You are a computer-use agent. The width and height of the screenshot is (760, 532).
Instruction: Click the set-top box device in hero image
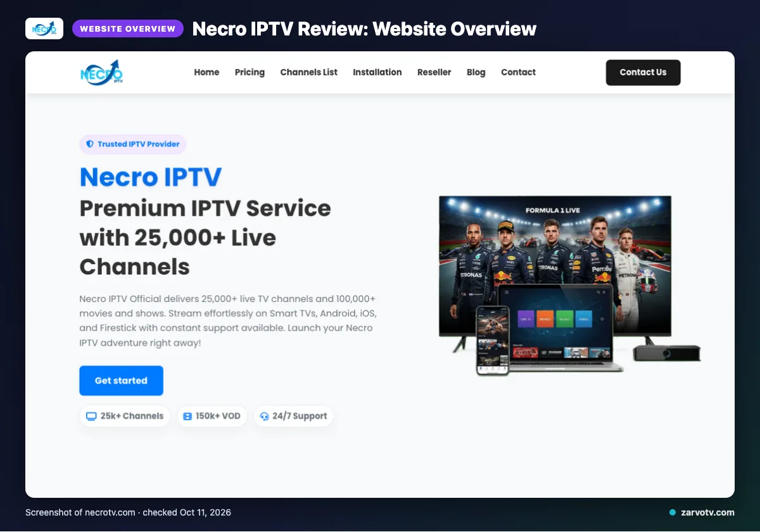coord(667,353)
